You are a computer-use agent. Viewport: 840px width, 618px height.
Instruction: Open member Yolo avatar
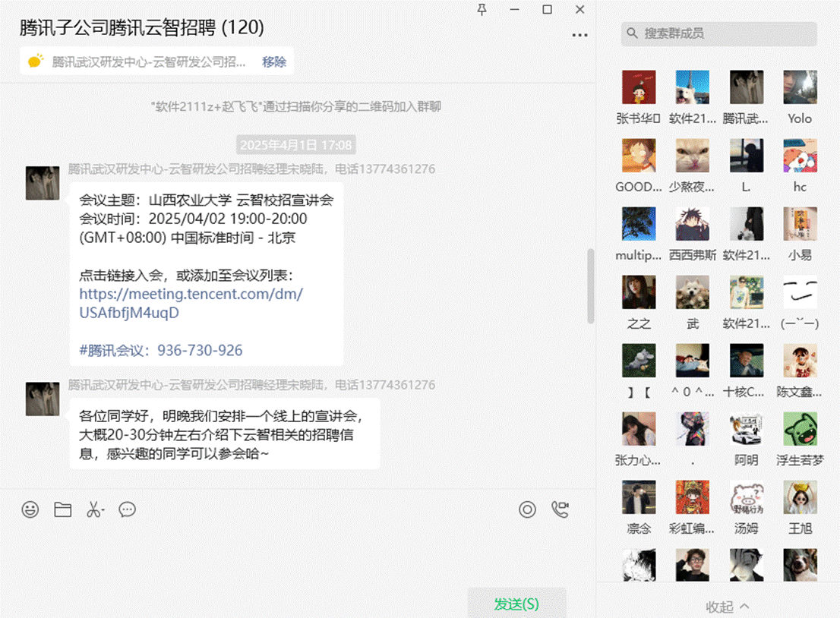[x=800, y=87]
